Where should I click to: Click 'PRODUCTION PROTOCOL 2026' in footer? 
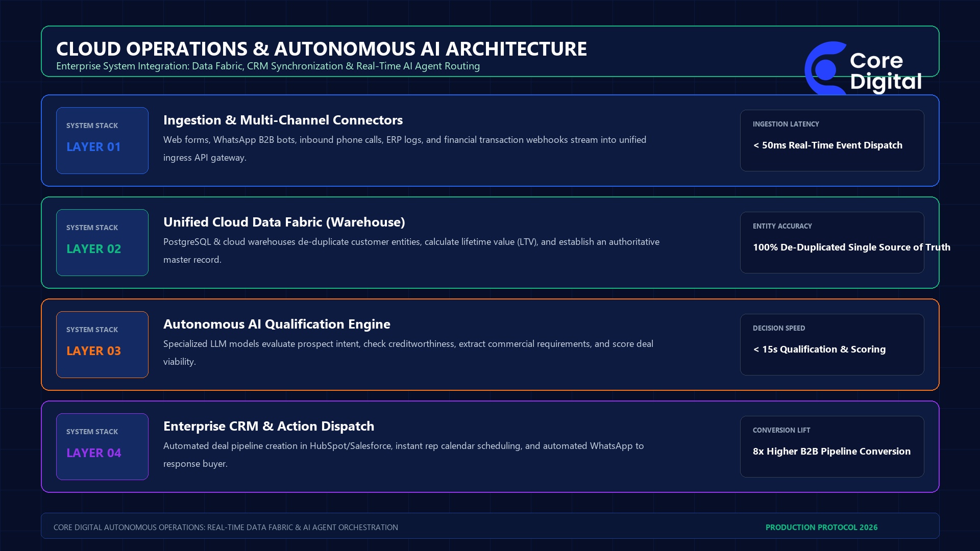tap(821, 528)
